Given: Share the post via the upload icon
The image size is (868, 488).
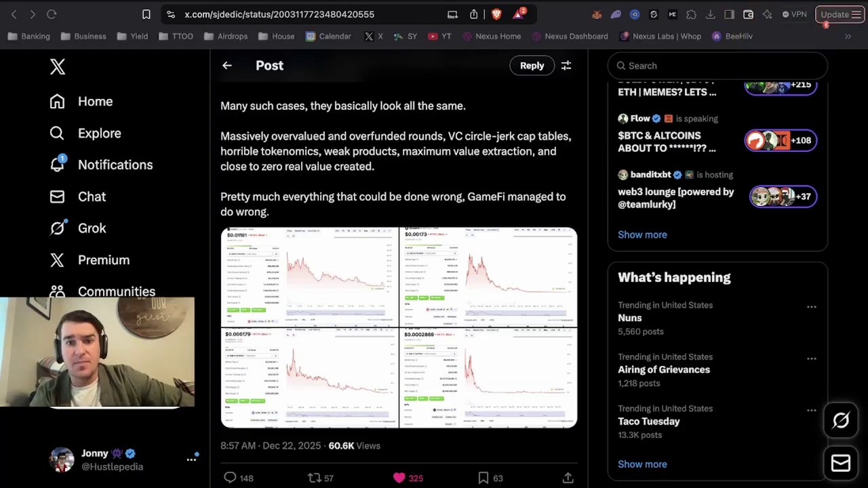Looking at the screenshot, I should [568, 477].
